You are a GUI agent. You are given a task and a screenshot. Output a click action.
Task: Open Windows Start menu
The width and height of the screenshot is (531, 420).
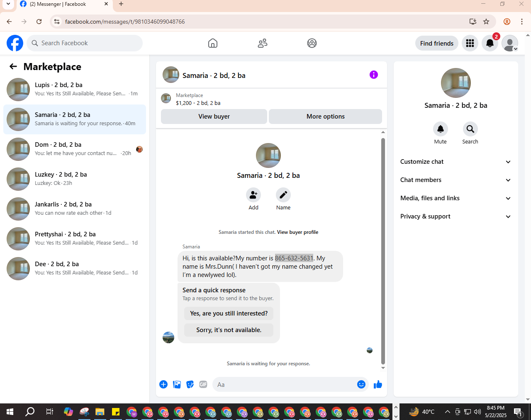click(10, 412)
